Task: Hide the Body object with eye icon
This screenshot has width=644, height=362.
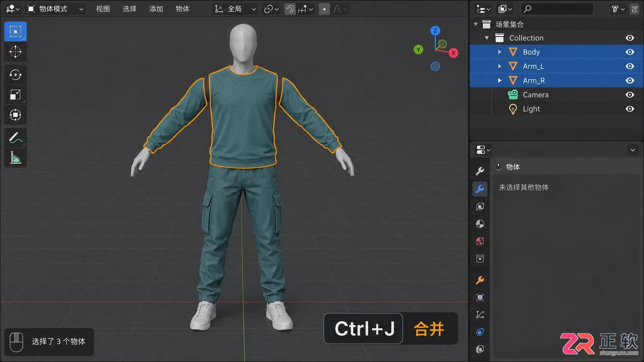Action: point(630,52)
